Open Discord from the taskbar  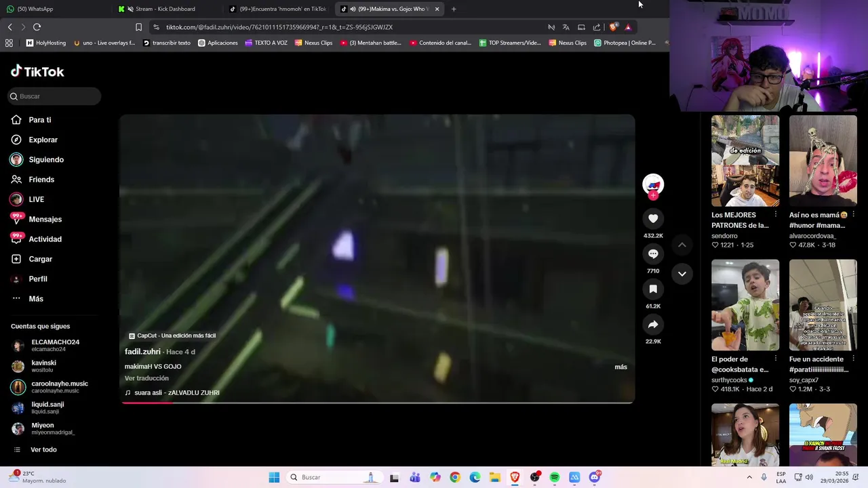(595, 477)
